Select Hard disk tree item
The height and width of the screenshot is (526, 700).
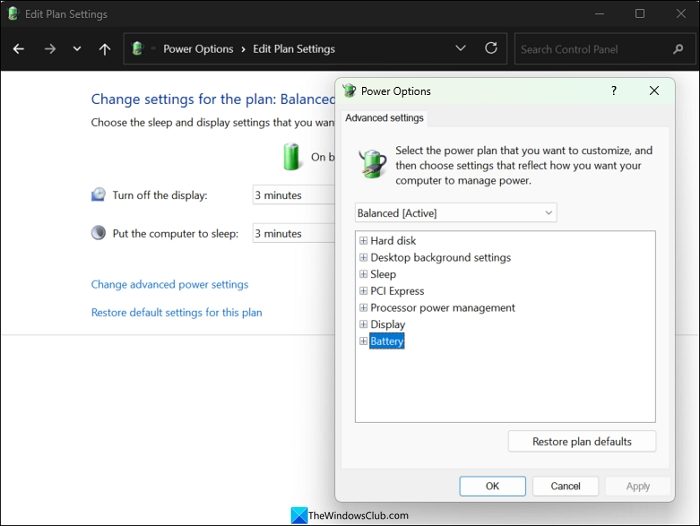point(393,241)
